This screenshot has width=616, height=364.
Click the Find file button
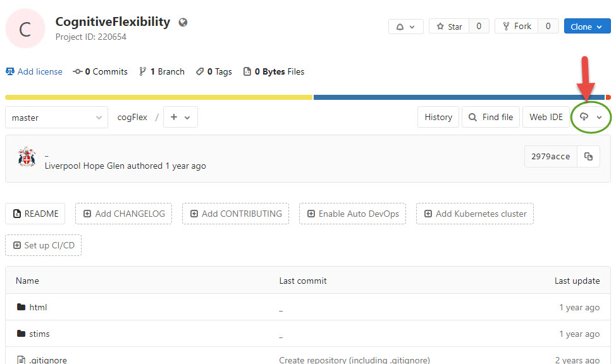491,117
